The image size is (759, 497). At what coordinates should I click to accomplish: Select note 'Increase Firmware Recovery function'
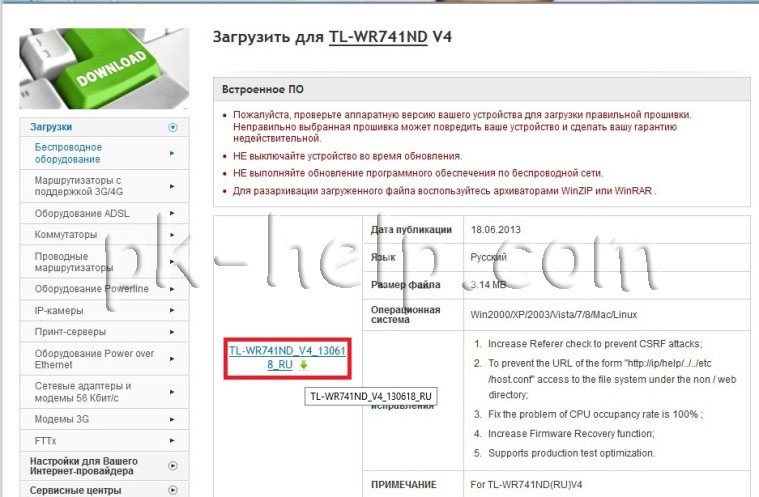click(x=571, y=434)
